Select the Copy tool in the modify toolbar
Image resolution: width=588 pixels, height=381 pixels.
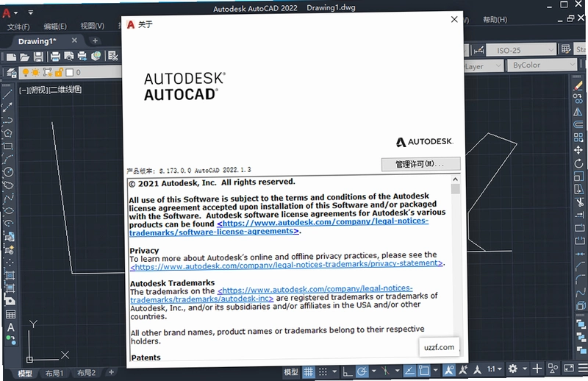point(578,99)
